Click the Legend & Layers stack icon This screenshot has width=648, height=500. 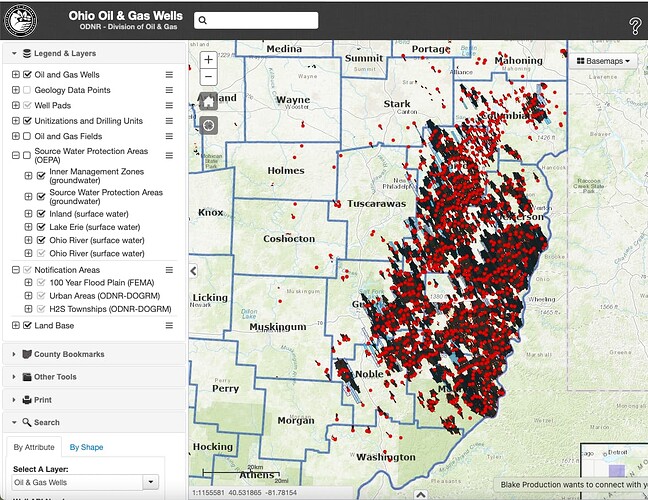(27, 53)
